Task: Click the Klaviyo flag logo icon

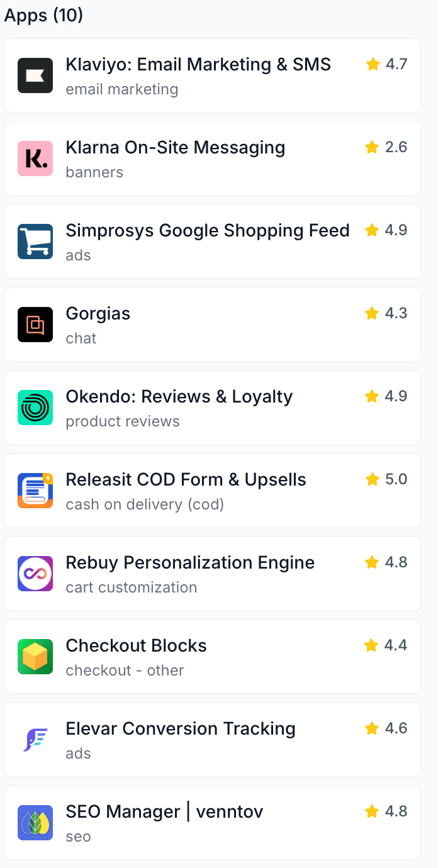Action: point(35,75)
